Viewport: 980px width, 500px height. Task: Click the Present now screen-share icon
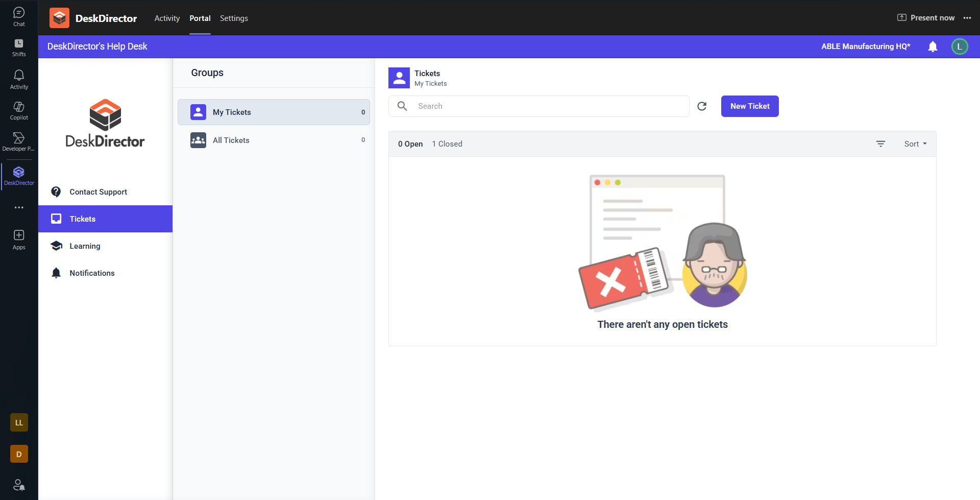coord(902,18)
